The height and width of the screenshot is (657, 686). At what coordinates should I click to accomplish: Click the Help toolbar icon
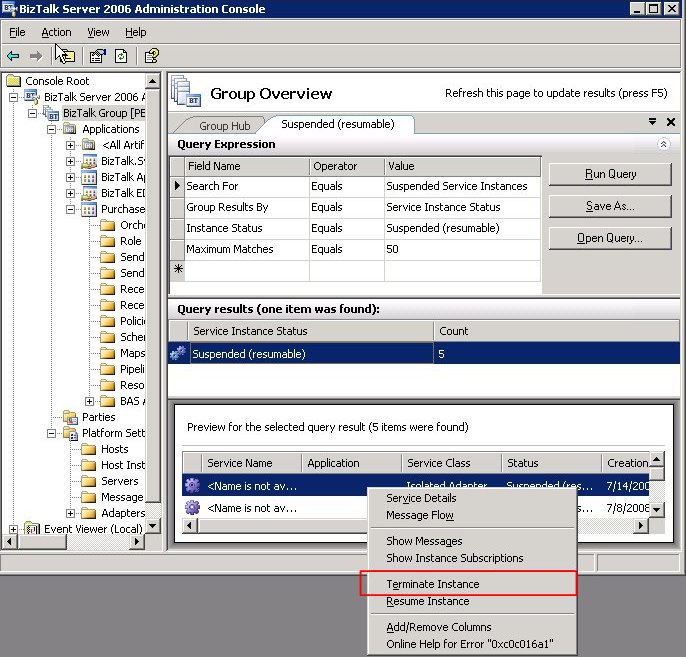pyautogui.click(x=151, y=56)
